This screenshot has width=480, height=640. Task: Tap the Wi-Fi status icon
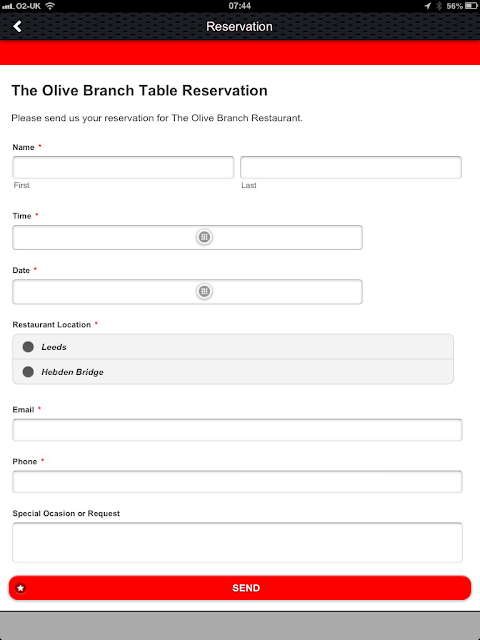(x=50, y=6)
